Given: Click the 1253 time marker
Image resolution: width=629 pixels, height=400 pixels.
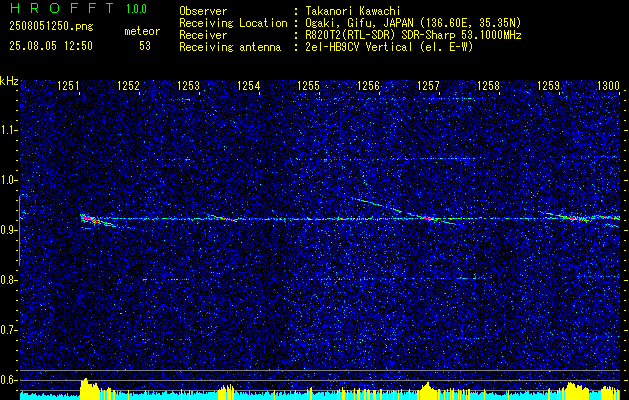Looking at the screenshot, I should (x=189, y=85).
